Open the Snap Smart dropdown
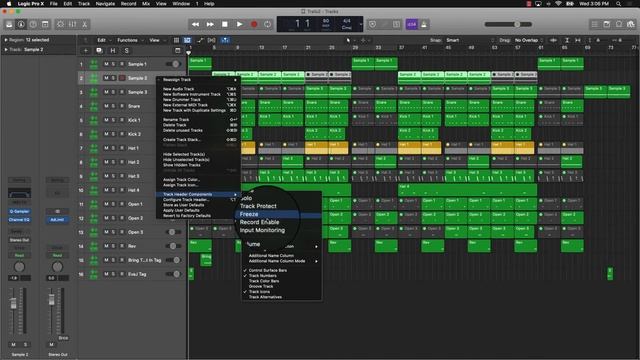The height and width of the screenshot is (360, 640). pyautogui.click(x=469, y=40)
